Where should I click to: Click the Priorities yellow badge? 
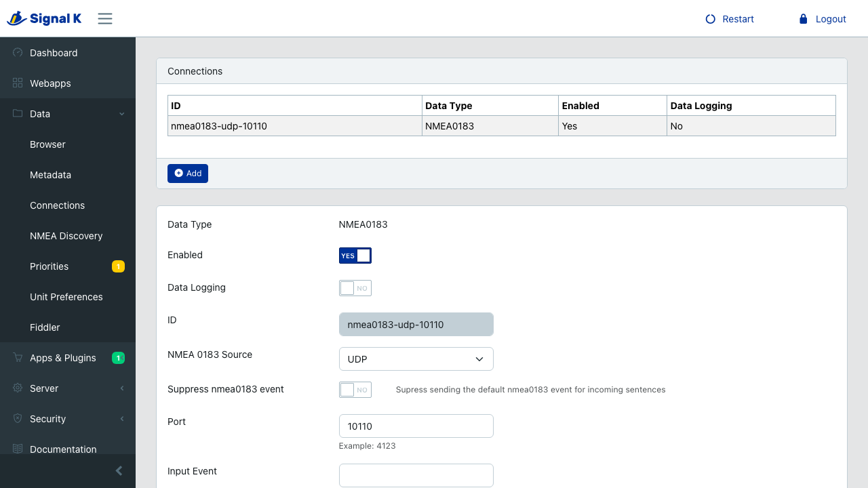tap(118, 266)
